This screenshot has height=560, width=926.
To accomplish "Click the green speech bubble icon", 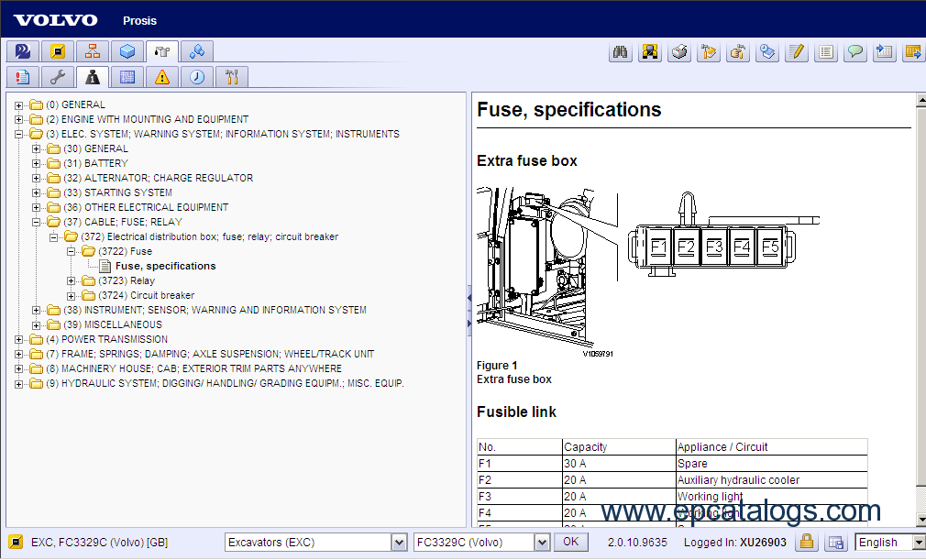I will (855, 52).
